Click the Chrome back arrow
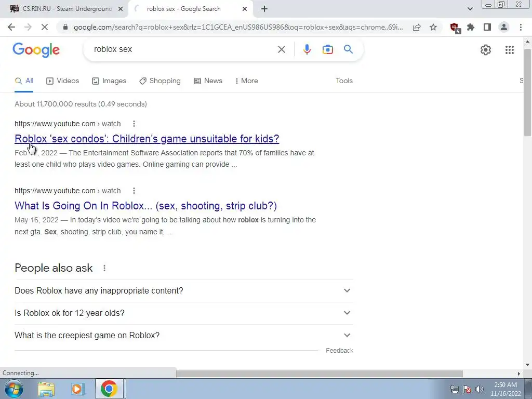Screen dimensions: 532x399 (x=11, y=27)
